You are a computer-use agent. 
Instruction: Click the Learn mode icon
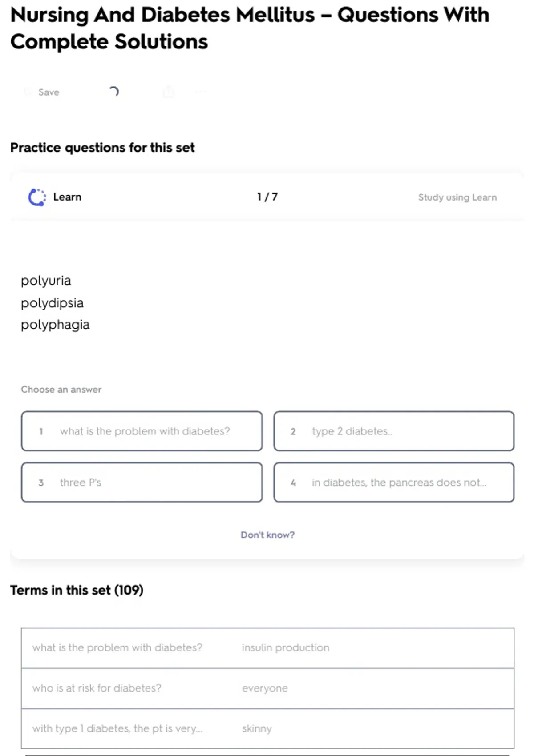[37, 197]
